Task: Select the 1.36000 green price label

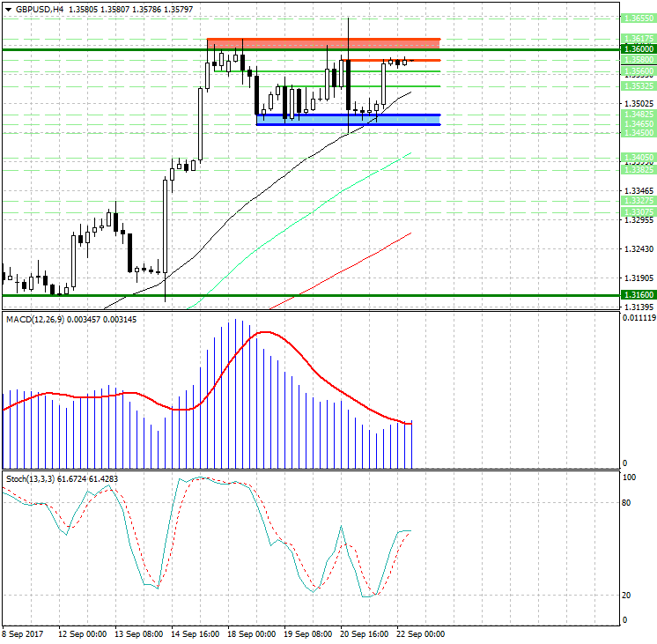Action: point(638,50)
